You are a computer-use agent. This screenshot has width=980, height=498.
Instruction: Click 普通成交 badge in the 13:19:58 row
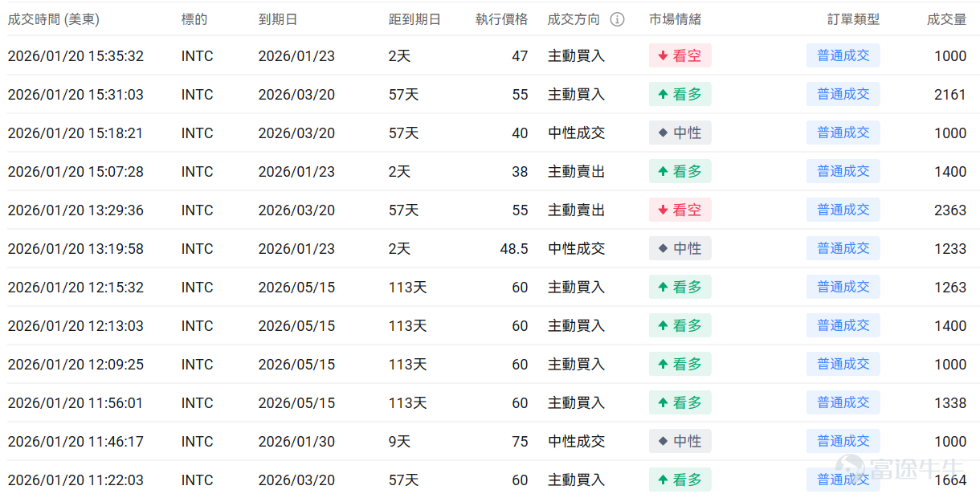[843, 248]
